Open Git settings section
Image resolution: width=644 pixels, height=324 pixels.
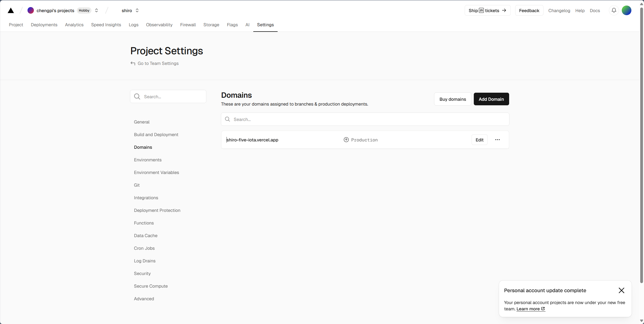[x=137, y=185]
